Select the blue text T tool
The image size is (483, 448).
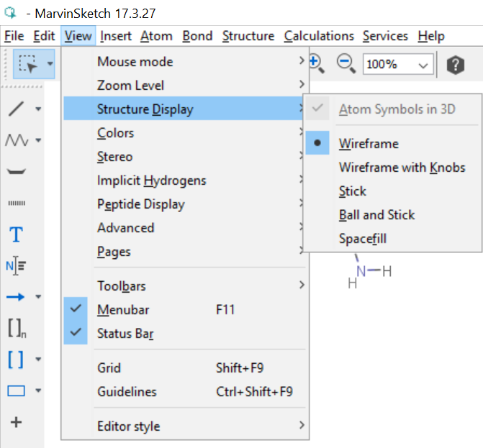(16, 234)
